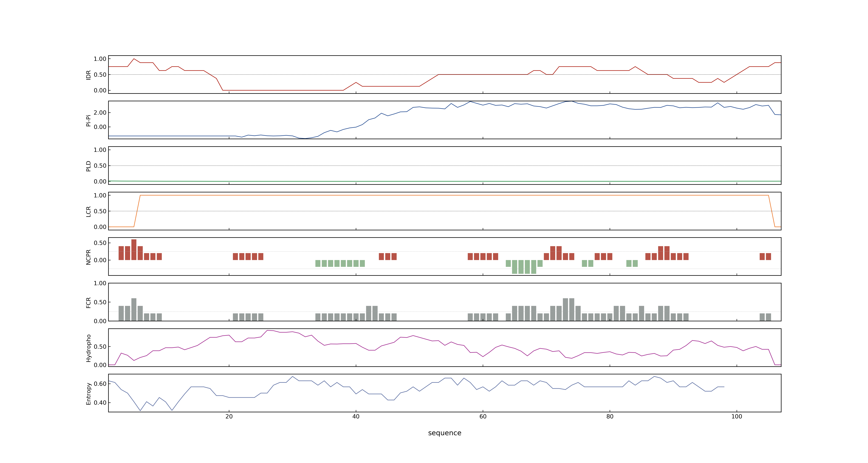The image size is (868, 463).
Task: Click the IDR y-axis label
Action: tap(88, 75)
